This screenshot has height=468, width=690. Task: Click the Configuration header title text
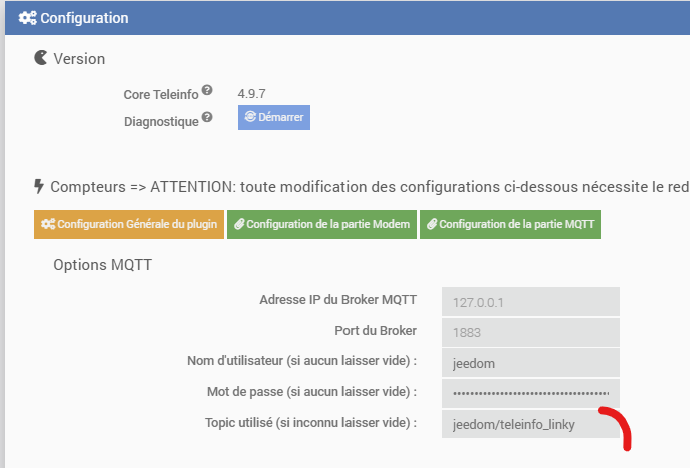coord(83,18)
